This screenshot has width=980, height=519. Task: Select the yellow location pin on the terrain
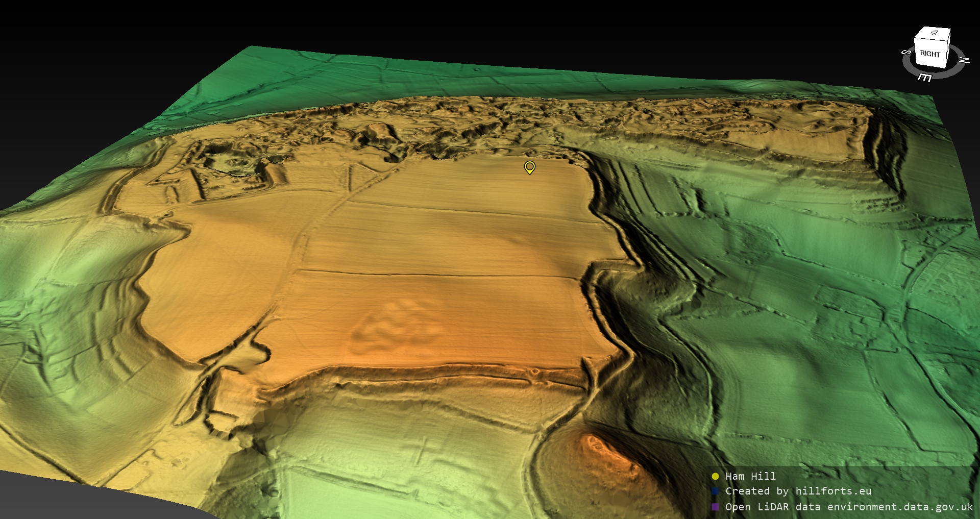[x=530, y=167]
